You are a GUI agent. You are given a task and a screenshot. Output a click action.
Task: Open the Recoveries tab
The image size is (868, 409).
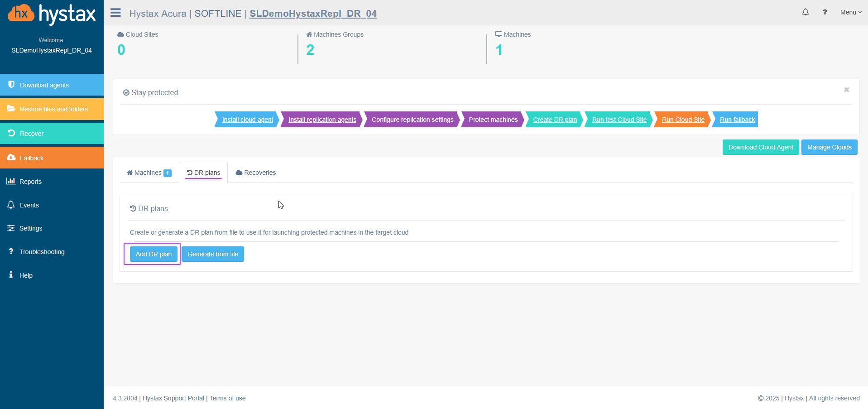[x=256, y=173]
